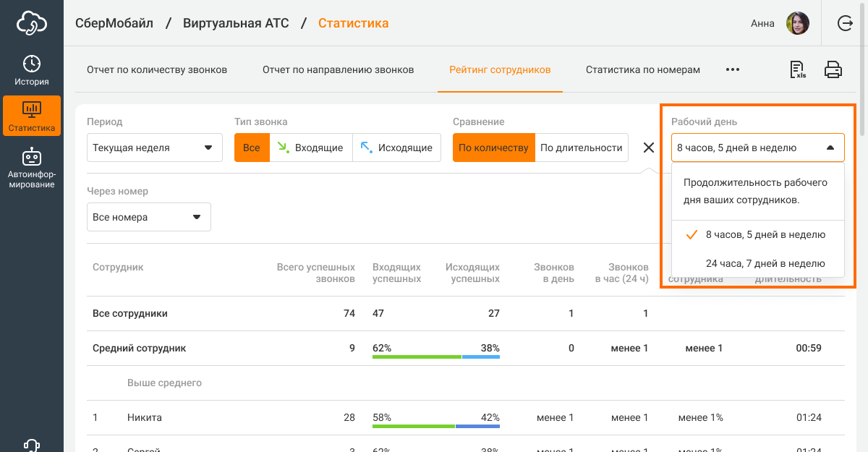Viewport: 868px width, 452px height.
Task: Switch comparison to По длительности
Action: tap(581, 148)
